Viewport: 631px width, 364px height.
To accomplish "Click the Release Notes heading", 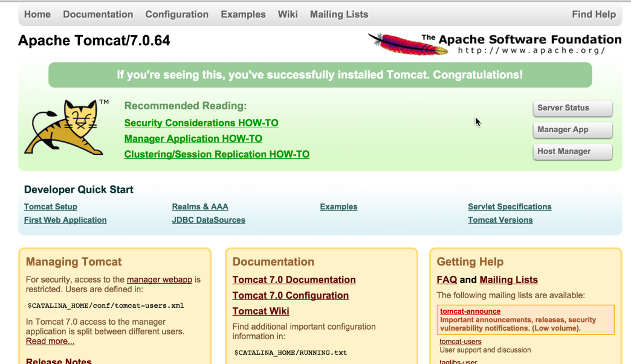I will [59, 360].
